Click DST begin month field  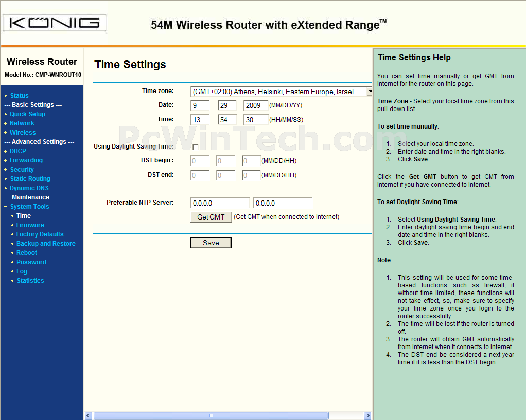pyautogui.click(x=200, y=161)
